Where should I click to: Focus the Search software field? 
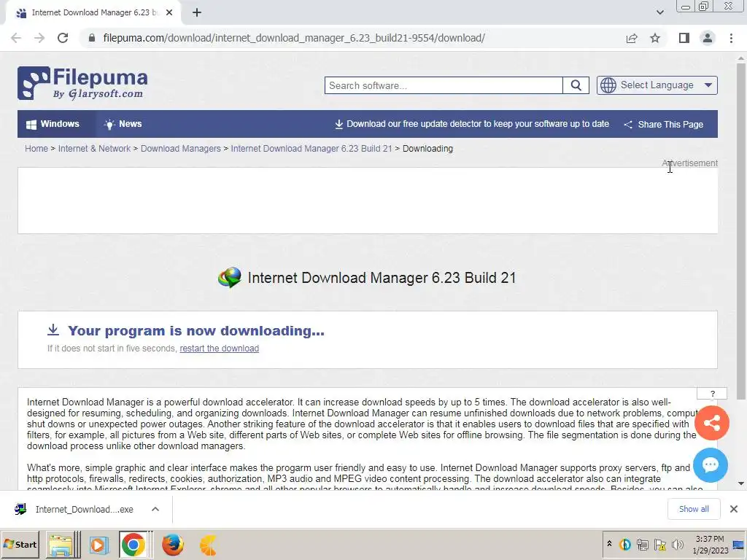point(444,85)
